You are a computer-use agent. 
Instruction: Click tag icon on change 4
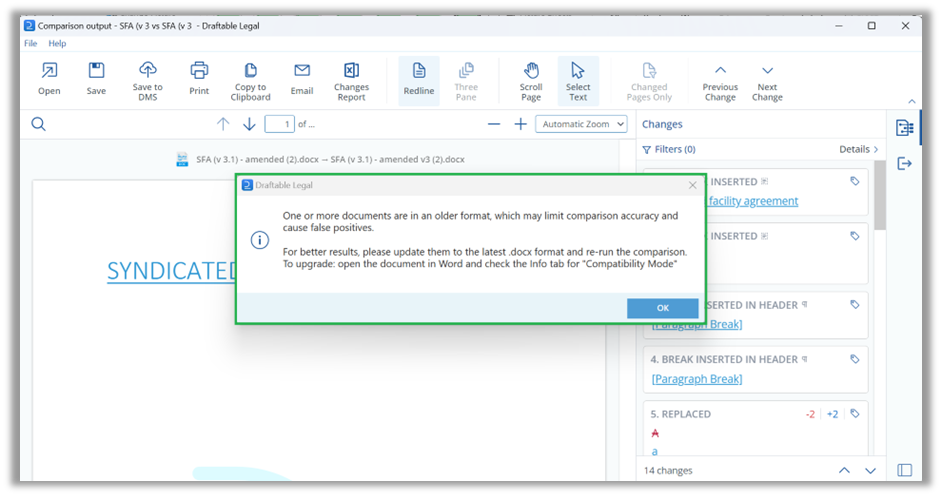point(855,359)
